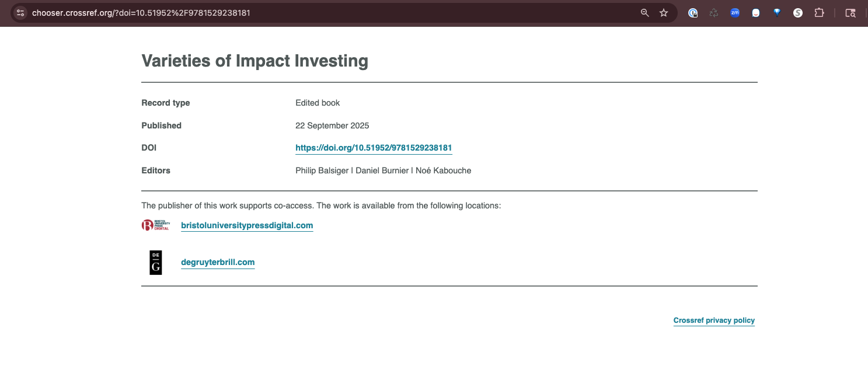
Task: Open the Extensions puzzle piece menu
Action: (819, 13)
